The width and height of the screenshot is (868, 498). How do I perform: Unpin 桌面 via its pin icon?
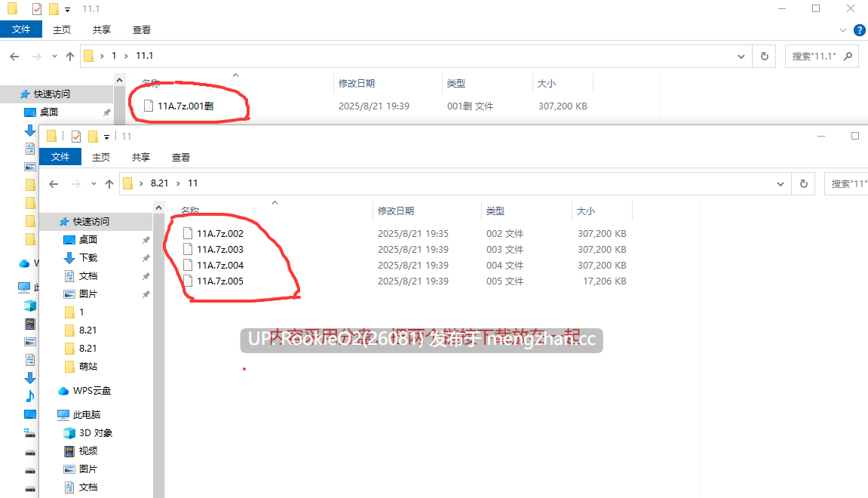146,240
